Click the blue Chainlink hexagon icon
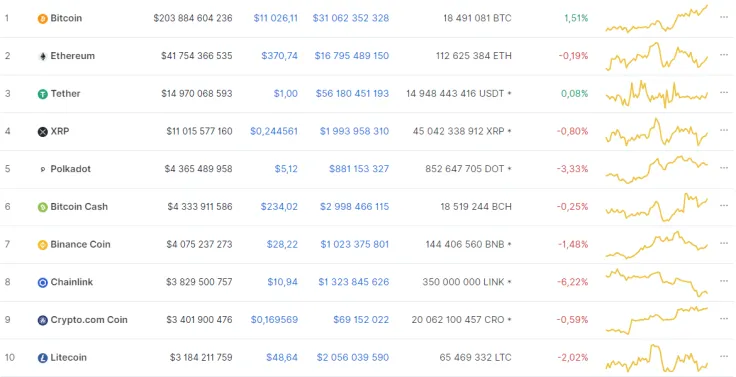Image resolution: width=736 pixels, height=377 pixels. [x=43, y=283]
